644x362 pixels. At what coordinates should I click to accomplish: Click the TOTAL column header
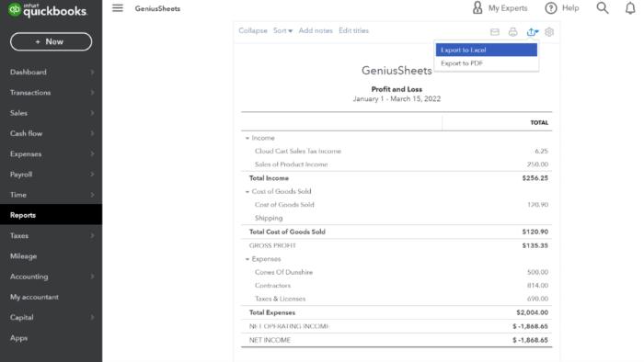click(539, 122)
